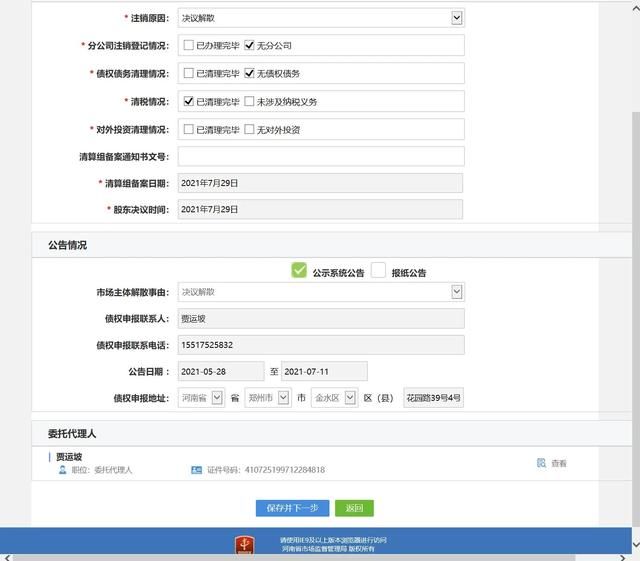Viewport: 640px width, 561px height.
Task: Click the red emblem logo in footer
Action: pos(245,545)
